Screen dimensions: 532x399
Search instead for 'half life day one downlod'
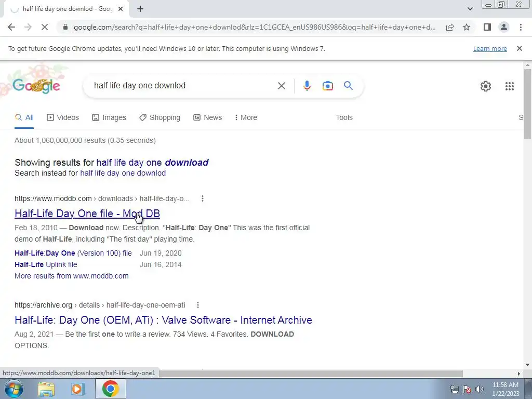point(123,173)
